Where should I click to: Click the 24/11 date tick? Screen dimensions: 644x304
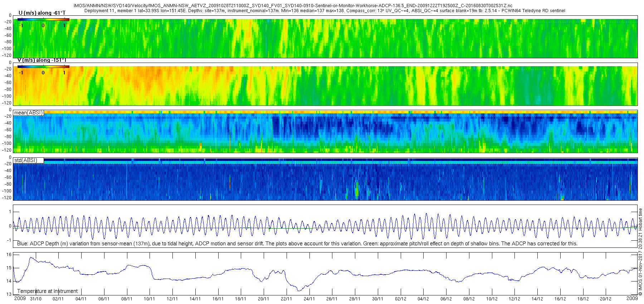tap(309, 299)
